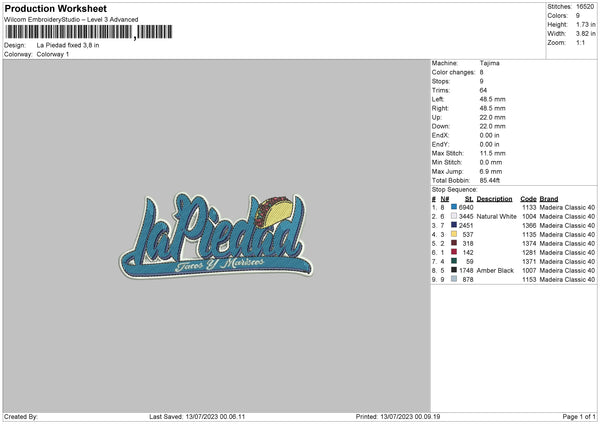Click the 'Code' column header
Image resolution: width=600 pixels, height=424 pixels.
[x=528, y=199]
